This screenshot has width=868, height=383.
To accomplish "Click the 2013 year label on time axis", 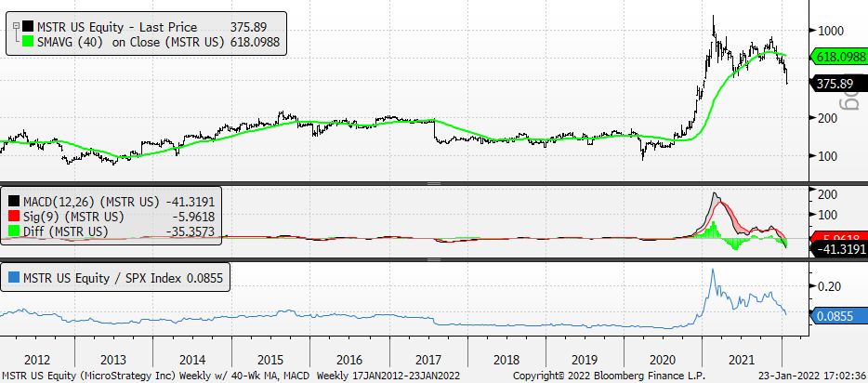I will [x=113, y=359].
